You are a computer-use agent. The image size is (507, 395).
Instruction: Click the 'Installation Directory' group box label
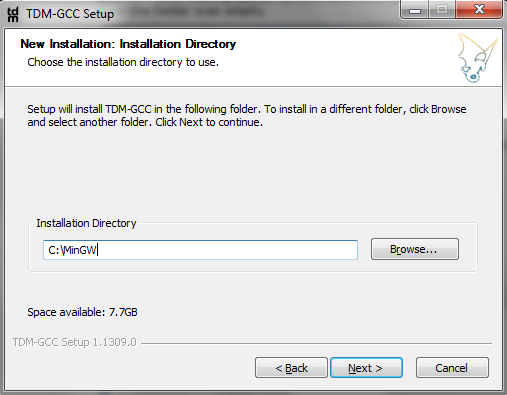pyautogui.click(x=86, y=223)
